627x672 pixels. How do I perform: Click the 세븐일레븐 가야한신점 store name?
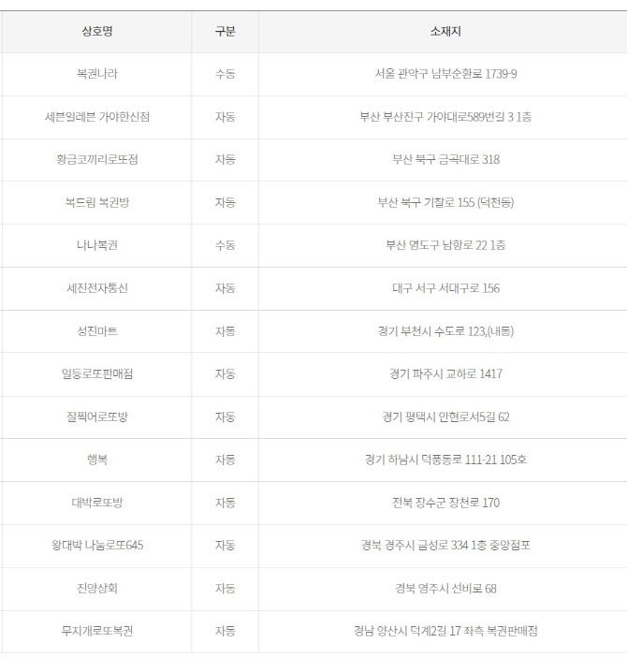[96, 117]
